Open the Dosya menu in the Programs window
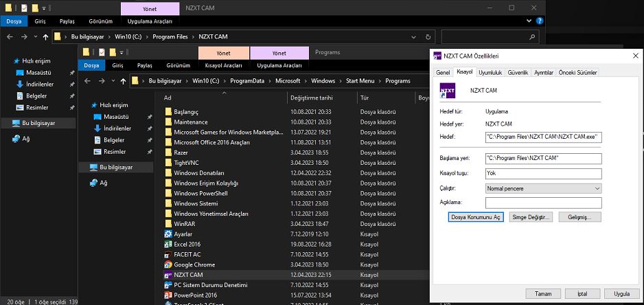 [91, 65]
